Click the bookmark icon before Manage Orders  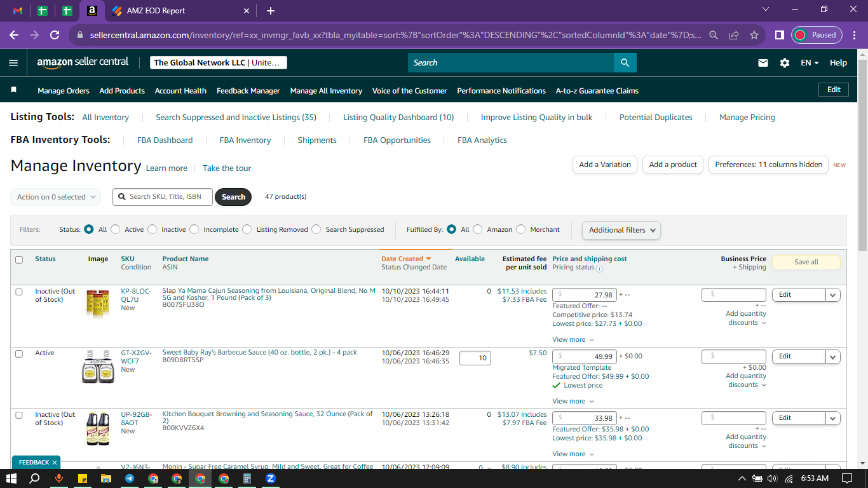pos(14,90)
